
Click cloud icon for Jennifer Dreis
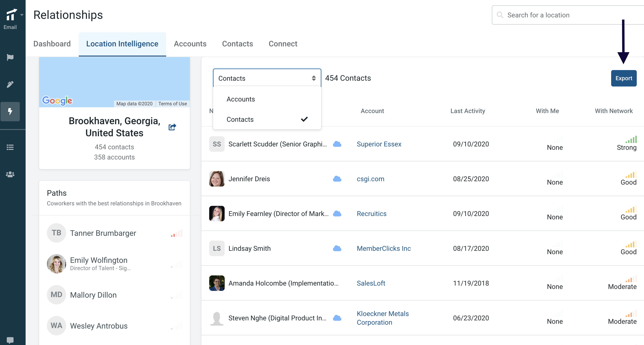(x=337, y=179)
